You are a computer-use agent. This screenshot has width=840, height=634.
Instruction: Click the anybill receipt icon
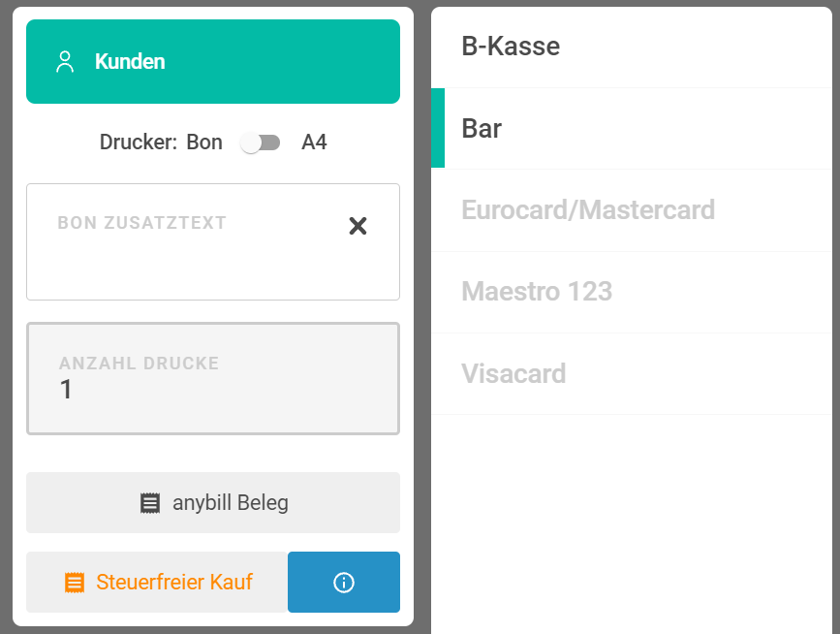[x=150, y=503]
